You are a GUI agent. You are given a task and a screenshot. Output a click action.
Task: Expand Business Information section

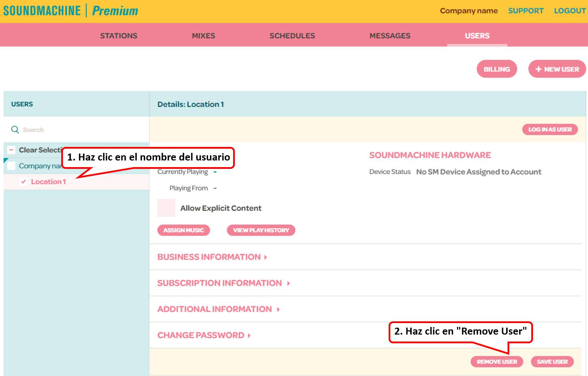click(212, 257)
